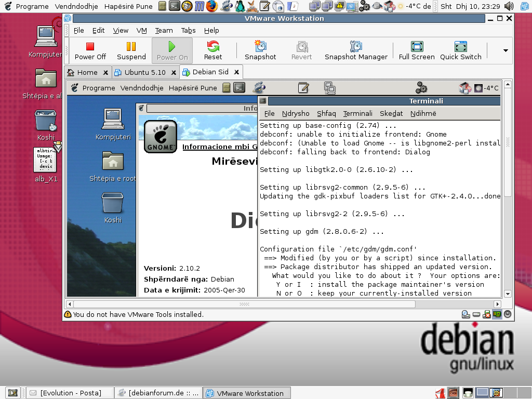532x399 pixels.
Task: Open the Team menu
Action: click(x=164, y=31)
